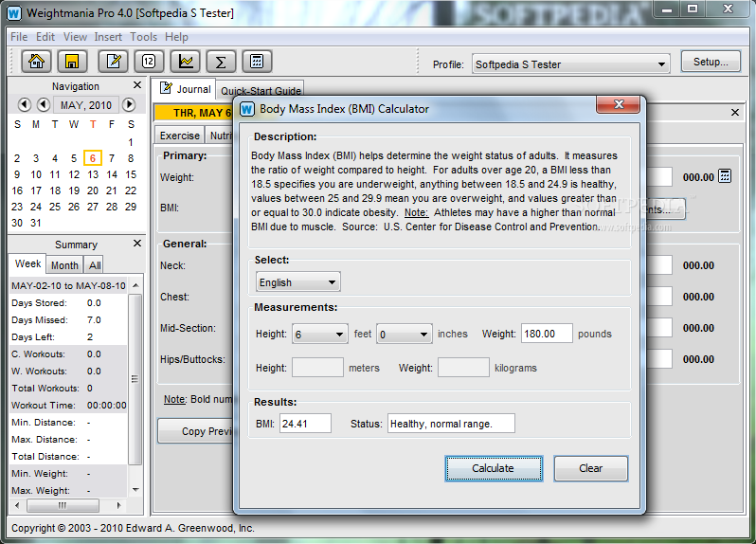Image resolution: width=756 pixels, height=544 pixels.
Task: Click the Status result field
Action: pos(451,424)
